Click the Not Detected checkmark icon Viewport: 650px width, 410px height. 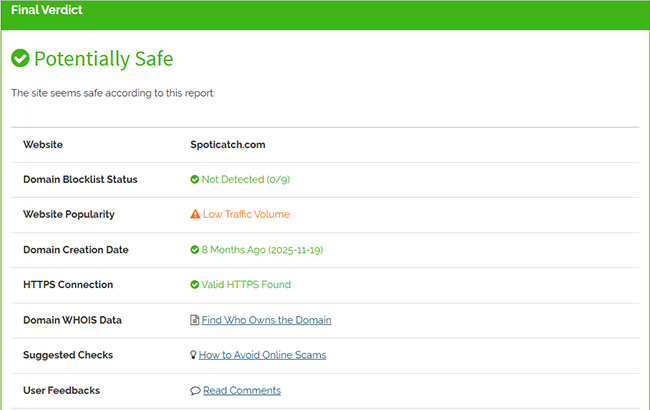tap(194, 180)
